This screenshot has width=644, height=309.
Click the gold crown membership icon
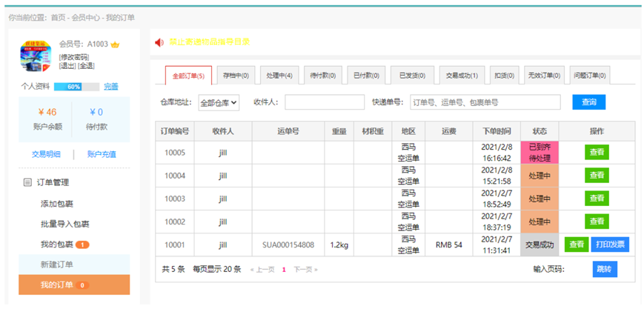coord(115,45)
